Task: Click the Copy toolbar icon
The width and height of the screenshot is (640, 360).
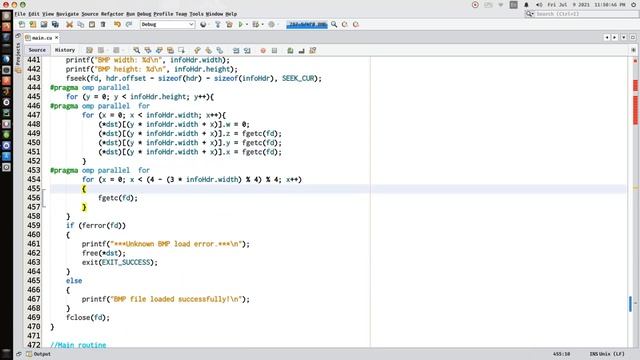Action: 80,24
